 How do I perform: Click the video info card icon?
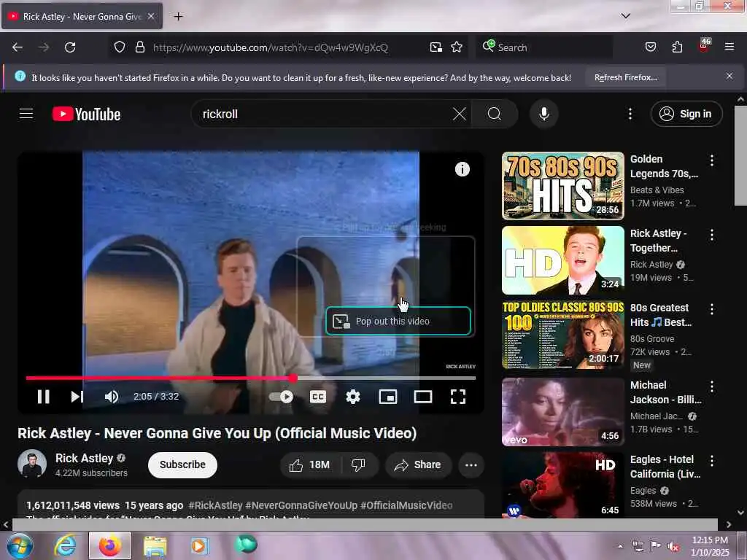pyautogui.click(x=462, y=169)
